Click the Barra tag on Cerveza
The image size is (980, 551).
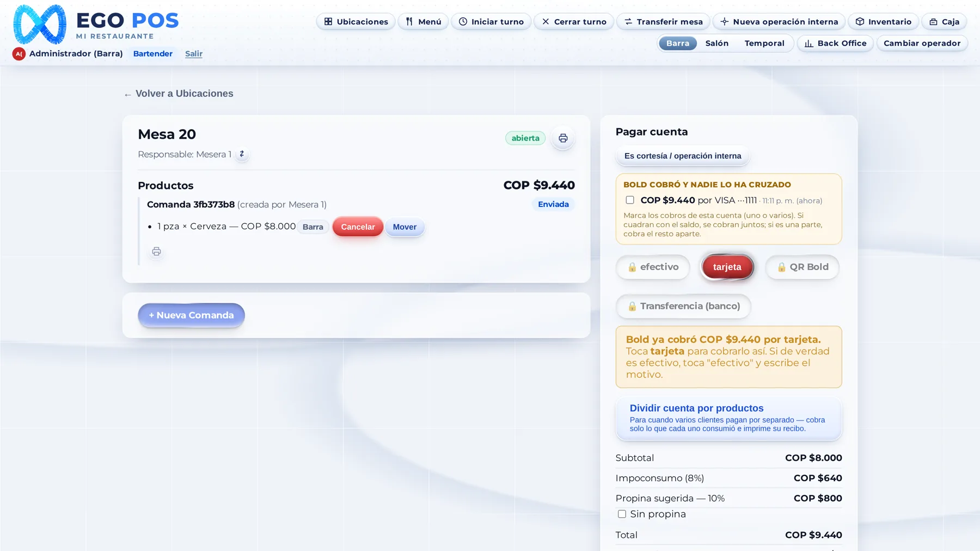313,227
